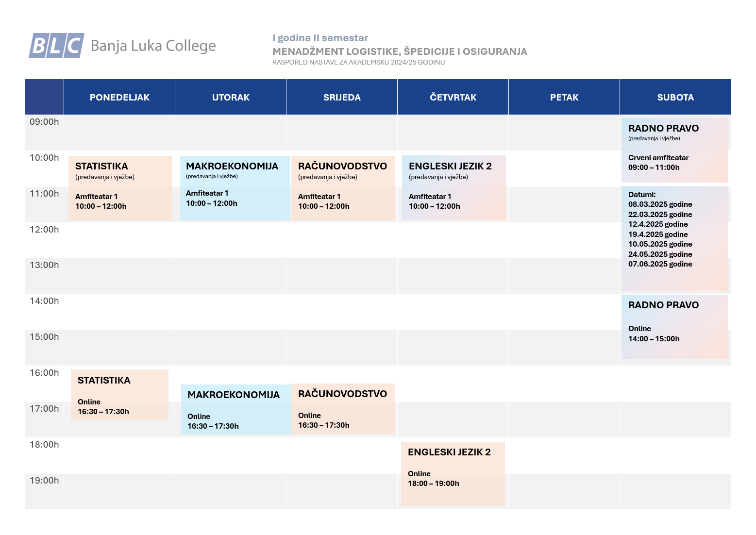Open RADNO PRAVO Crveni amfiteatar block
Screen dimensions: 756x535
click(x=674, y=150)
